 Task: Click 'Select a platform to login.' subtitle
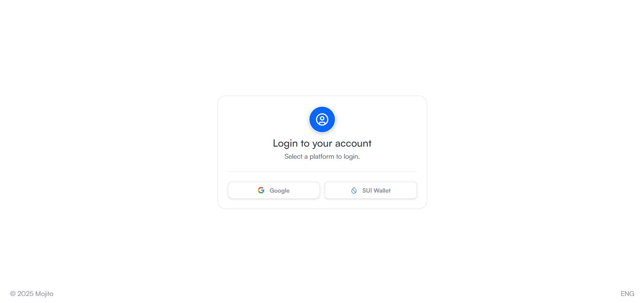pos(322,156)
